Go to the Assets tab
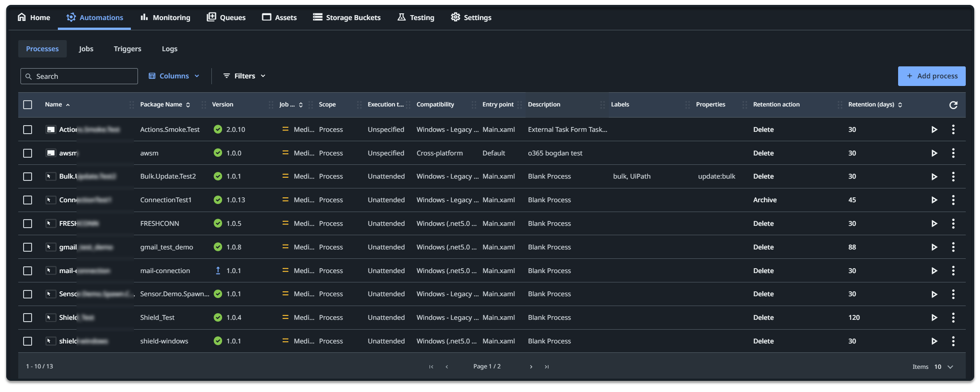980x392 pixels. pyautogui.click(x=279, y=17)
